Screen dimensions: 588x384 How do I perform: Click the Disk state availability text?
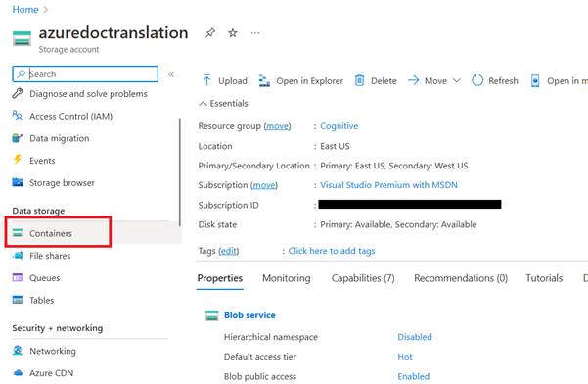(x=398, y=224)
